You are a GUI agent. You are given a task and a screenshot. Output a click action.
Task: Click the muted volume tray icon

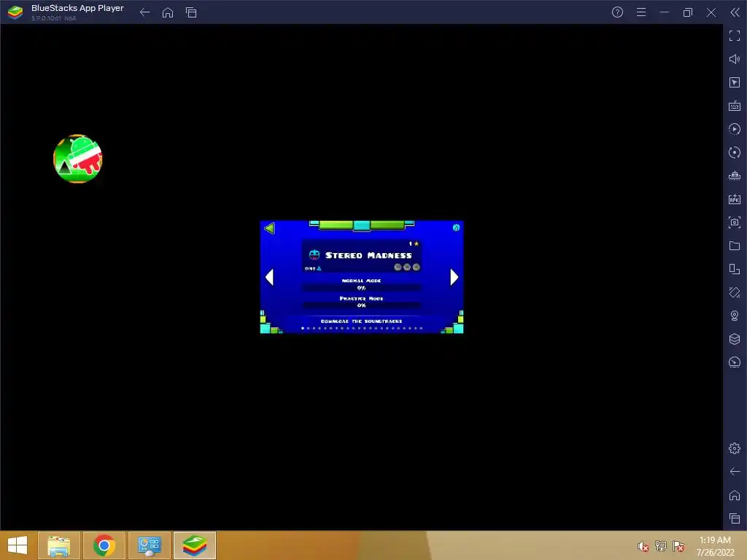pos(643,546)
